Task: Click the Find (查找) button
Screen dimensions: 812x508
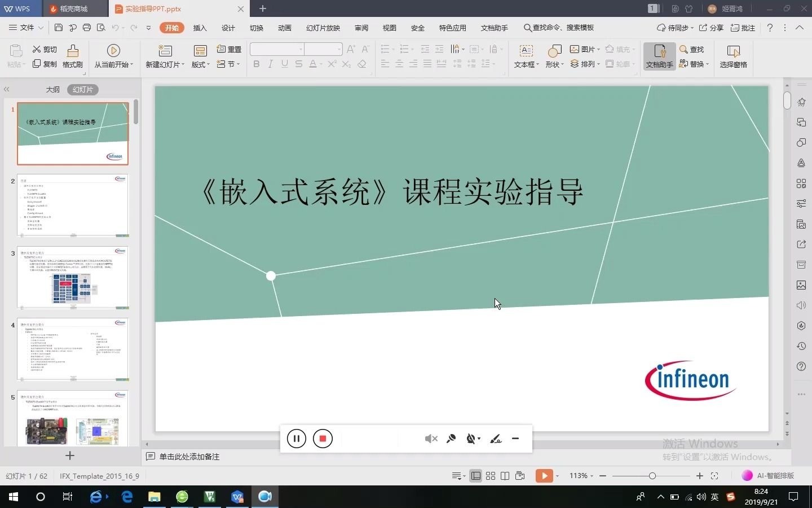Action: coord(692,49)
